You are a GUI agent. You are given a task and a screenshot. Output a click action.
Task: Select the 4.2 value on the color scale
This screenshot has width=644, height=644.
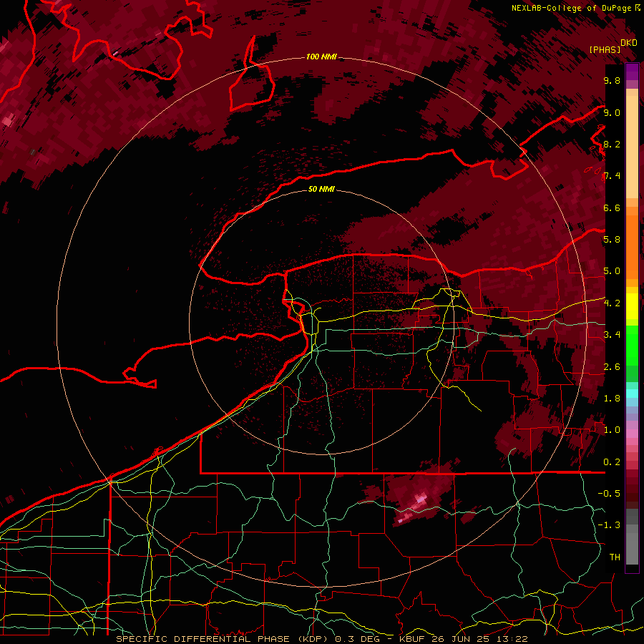[x=612, y=303]
